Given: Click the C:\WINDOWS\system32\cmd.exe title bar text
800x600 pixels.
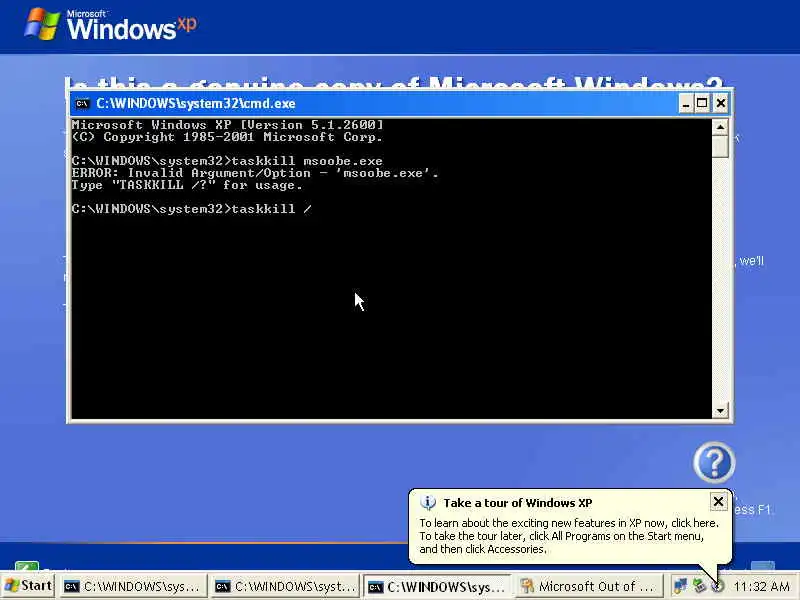Looking at the screenshot, I should (x=195, y=104).
